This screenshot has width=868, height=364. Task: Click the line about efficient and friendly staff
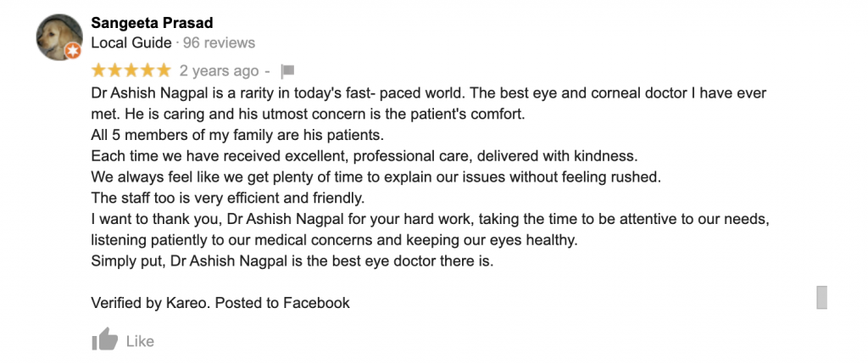point(227,199)
